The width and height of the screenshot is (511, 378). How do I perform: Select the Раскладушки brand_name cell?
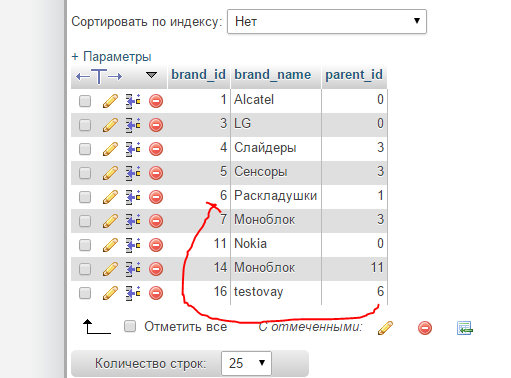click(x=276, y=197)
